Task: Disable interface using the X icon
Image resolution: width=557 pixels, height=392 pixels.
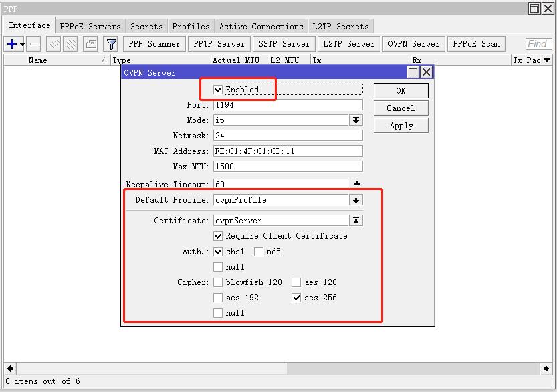Action: click(71, 44)
